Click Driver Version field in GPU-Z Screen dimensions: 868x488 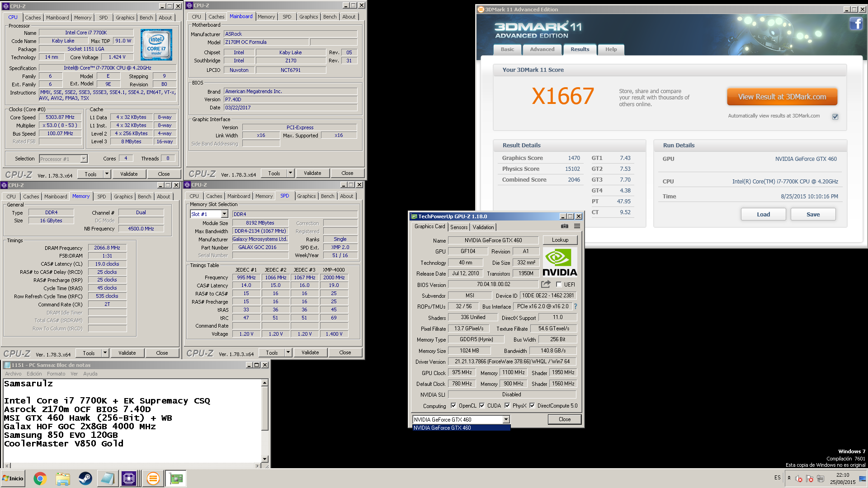[512, 361]
